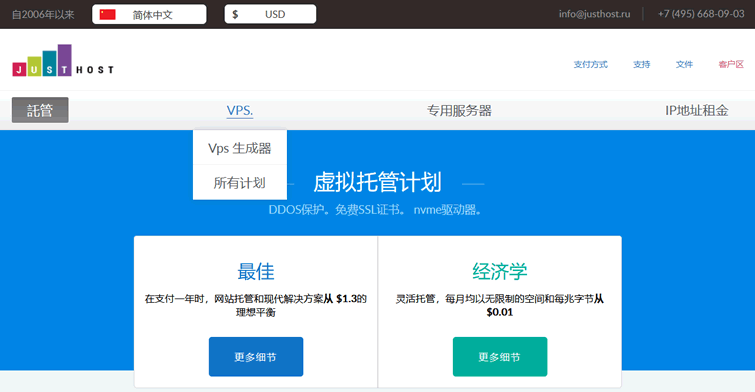The width and height of the screenshot is (755, 392).
Task: Click the 虚拟托管计划 heading
Action: (x=378, y=183)
